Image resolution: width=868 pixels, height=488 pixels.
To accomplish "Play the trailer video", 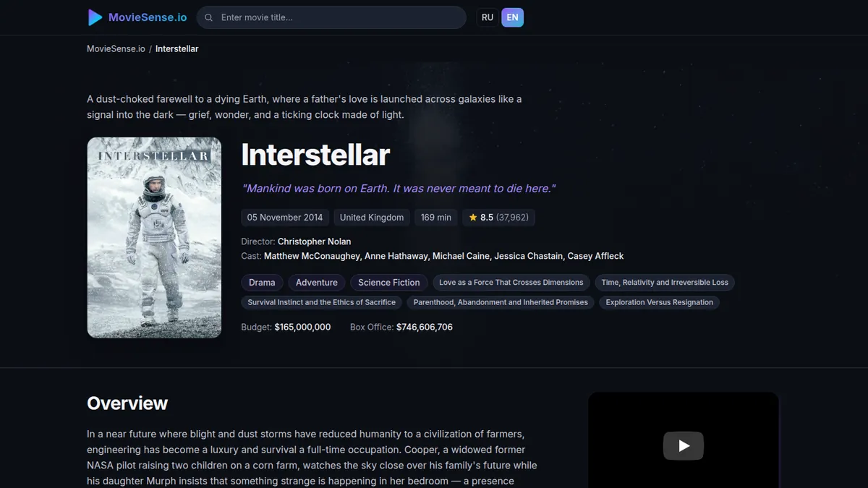I will pos(684,445).
